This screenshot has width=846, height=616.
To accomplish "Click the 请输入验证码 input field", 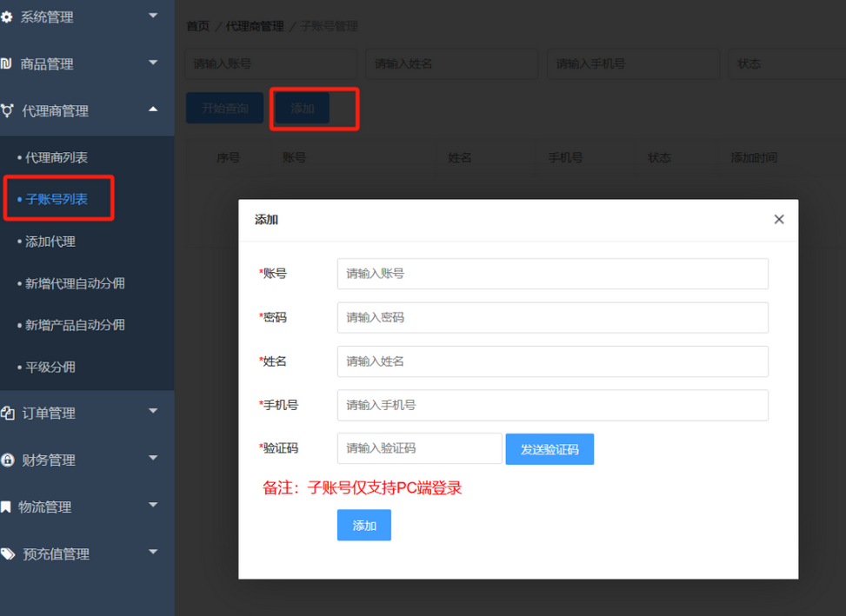I will coord(420,448).
